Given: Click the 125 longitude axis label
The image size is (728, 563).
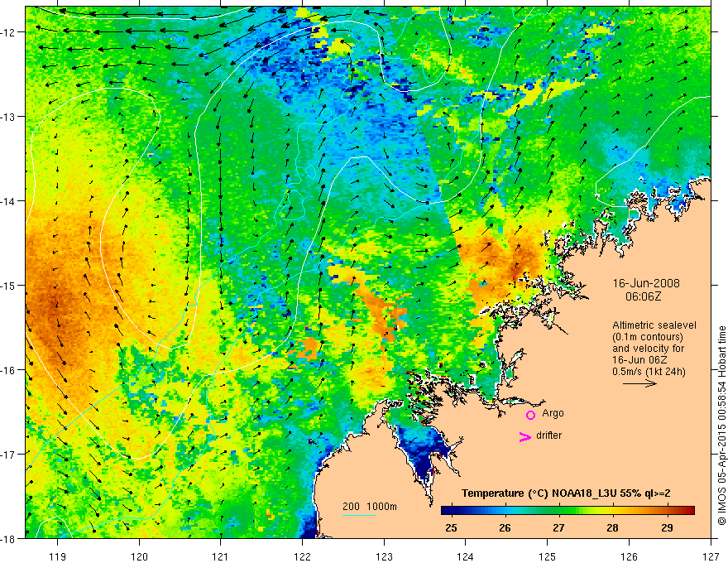Looking at the screenshot, I should coord(548,556).
